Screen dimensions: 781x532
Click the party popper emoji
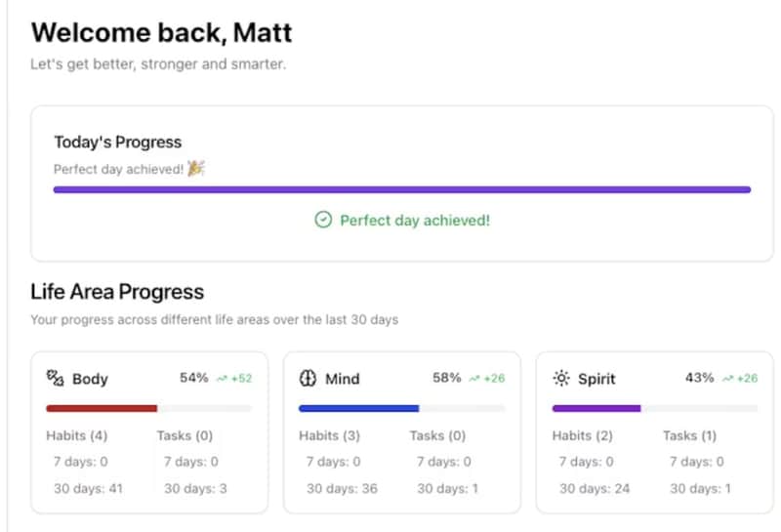pos(196,169)
